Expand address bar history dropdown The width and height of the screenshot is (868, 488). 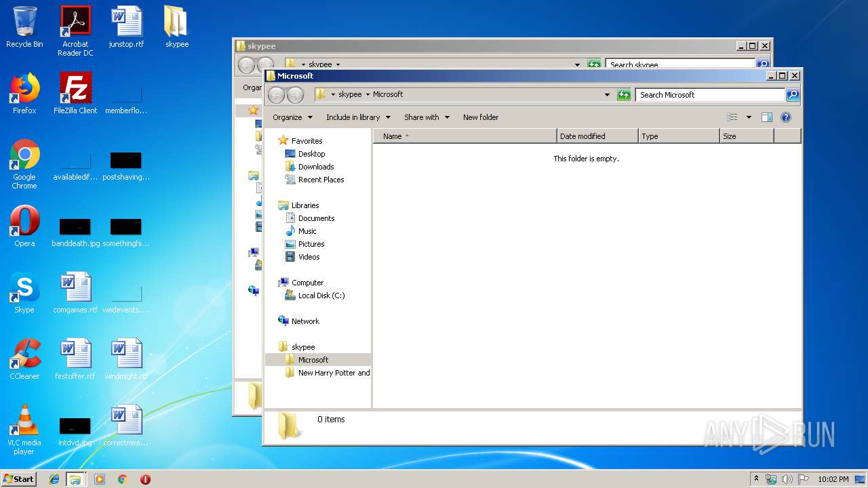pyautogui.click(x=607, y=95)
